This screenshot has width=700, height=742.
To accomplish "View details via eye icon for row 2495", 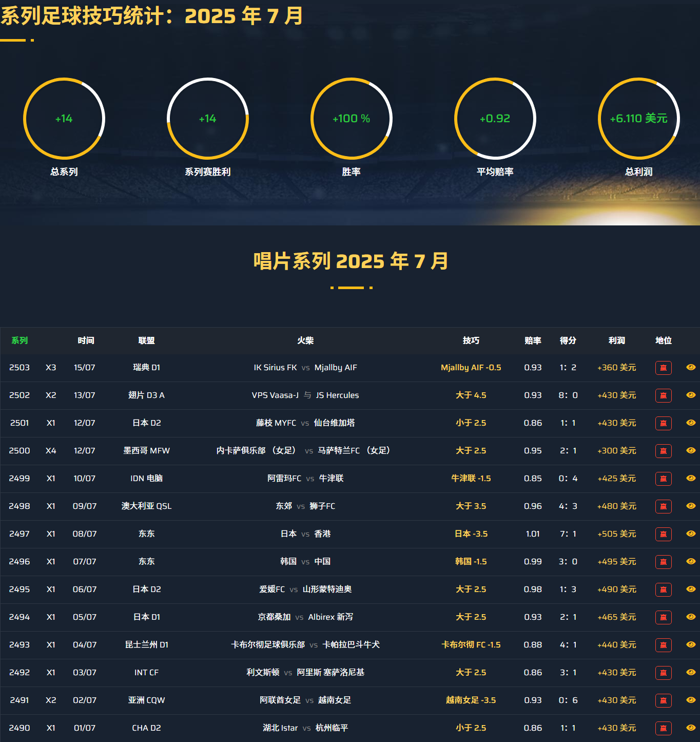I will pos(691,589).
